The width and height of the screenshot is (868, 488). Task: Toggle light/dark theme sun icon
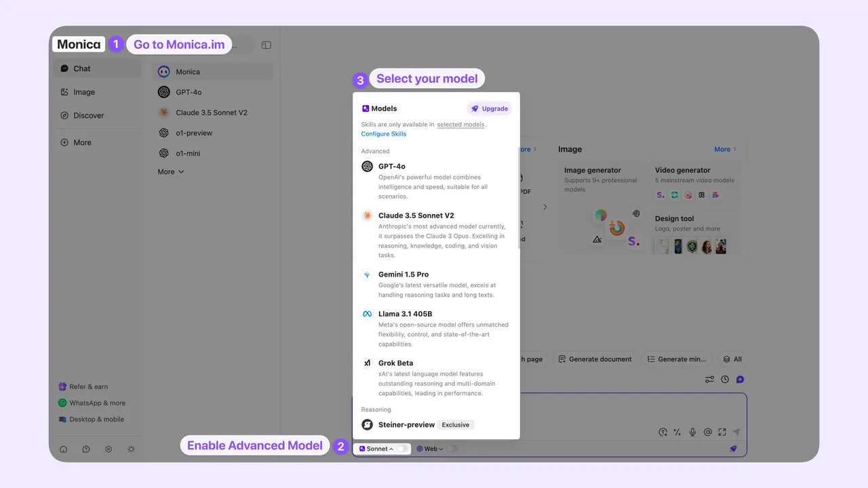point(131,449)
